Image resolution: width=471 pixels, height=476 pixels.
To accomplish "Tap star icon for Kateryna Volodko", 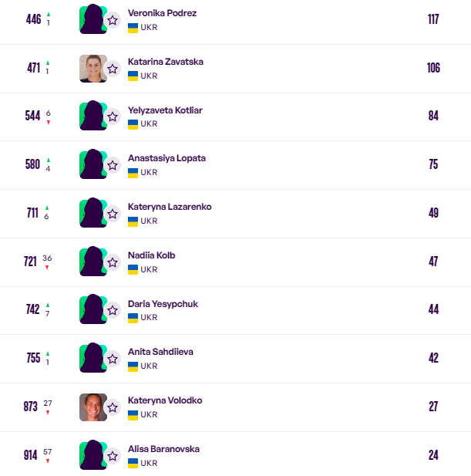I will click(x=113, y=407).
